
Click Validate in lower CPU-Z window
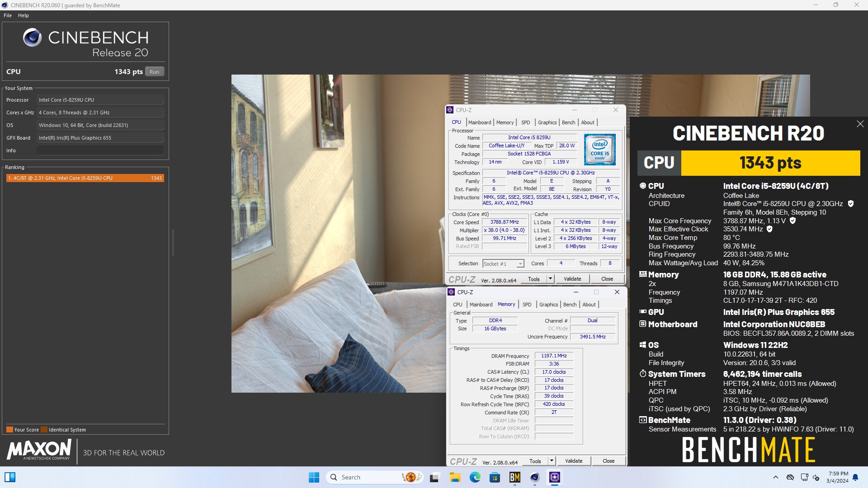[x=574, y=461]
